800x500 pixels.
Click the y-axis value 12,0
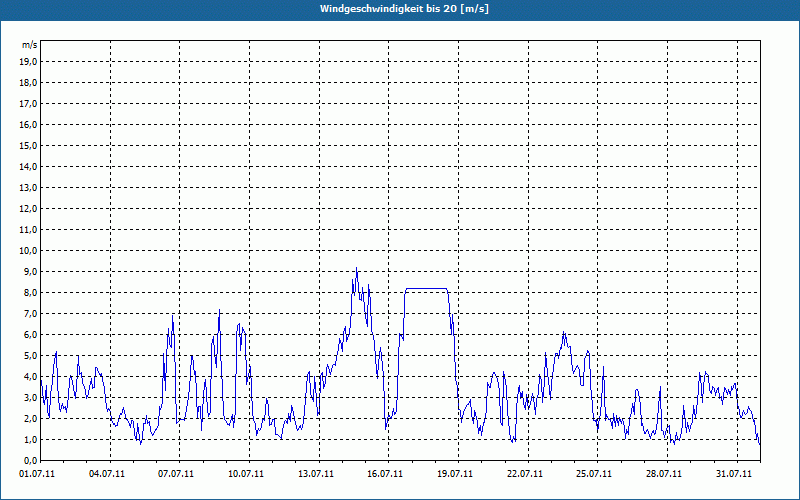pyautogui.click(x=28, y=209)
